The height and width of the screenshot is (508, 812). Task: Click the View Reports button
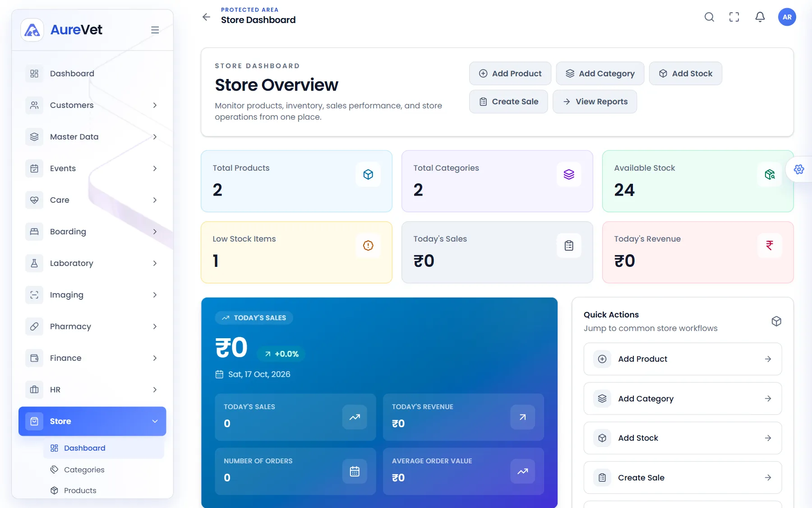[595, 102]
